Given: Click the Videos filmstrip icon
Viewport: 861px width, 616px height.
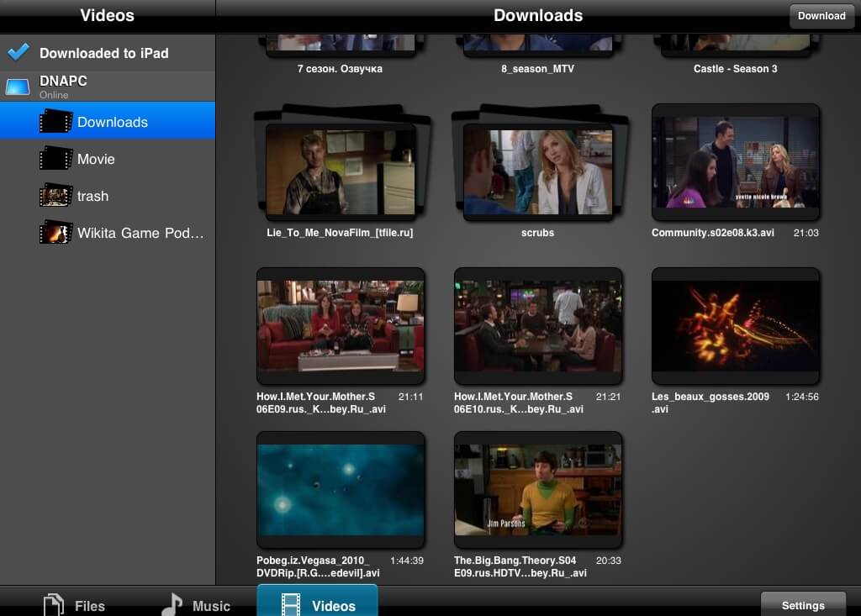Looking at the screenshot, I should coord(290,605).
